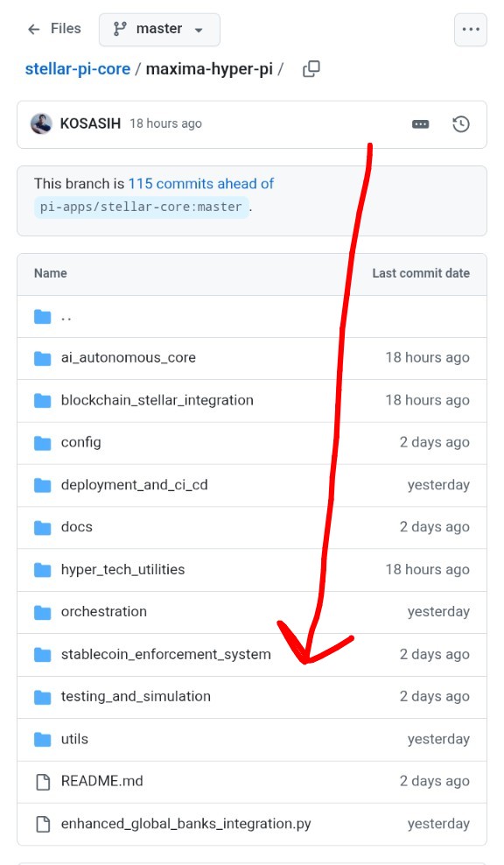504x865 pixels.
Task: Open the stablecoin_enforcement_system folder
Action: coord(166,654)
